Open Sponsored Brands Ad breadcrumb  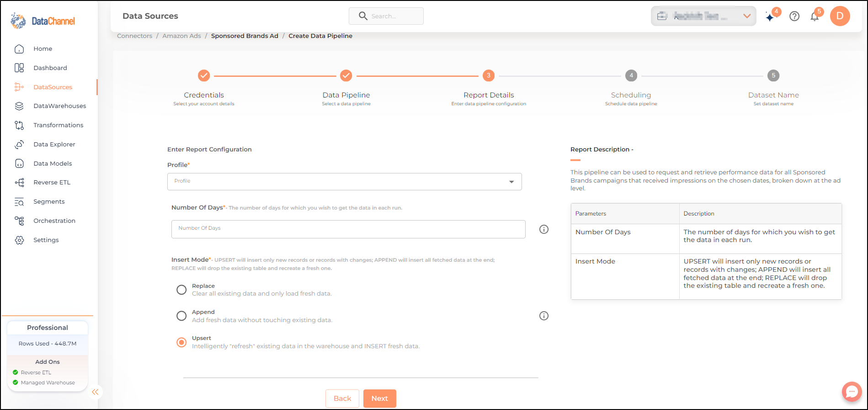click(245, 36)
